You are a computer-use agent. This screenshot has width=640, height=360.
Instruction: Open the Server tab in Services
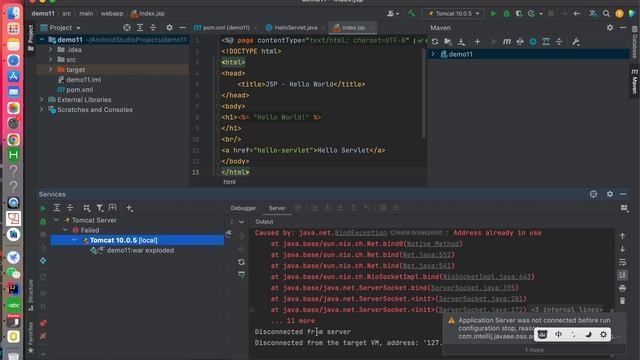tap(277, 208)
